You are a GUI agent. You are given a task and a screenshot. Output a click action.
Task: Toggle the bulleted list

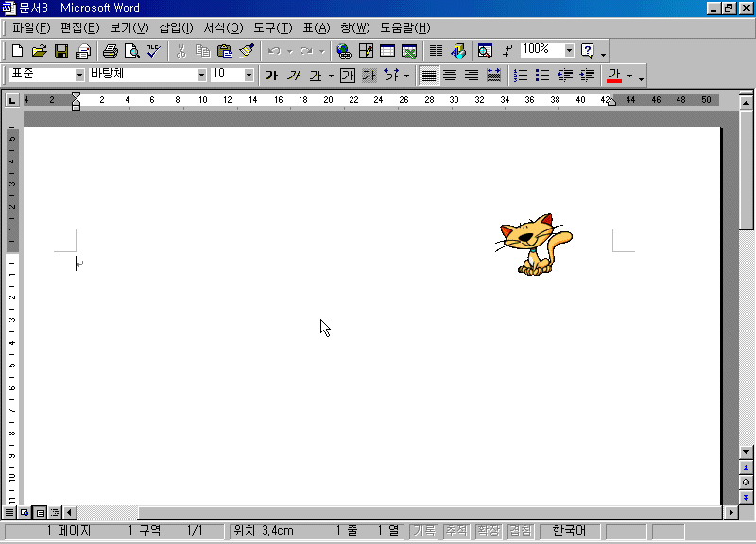542,76
